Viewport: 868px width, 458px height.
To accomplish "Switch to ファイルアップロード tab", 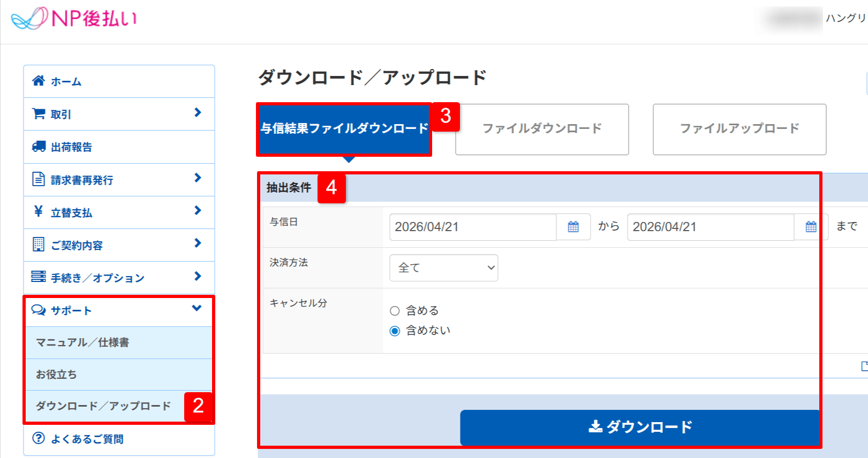I will (739, 129).
